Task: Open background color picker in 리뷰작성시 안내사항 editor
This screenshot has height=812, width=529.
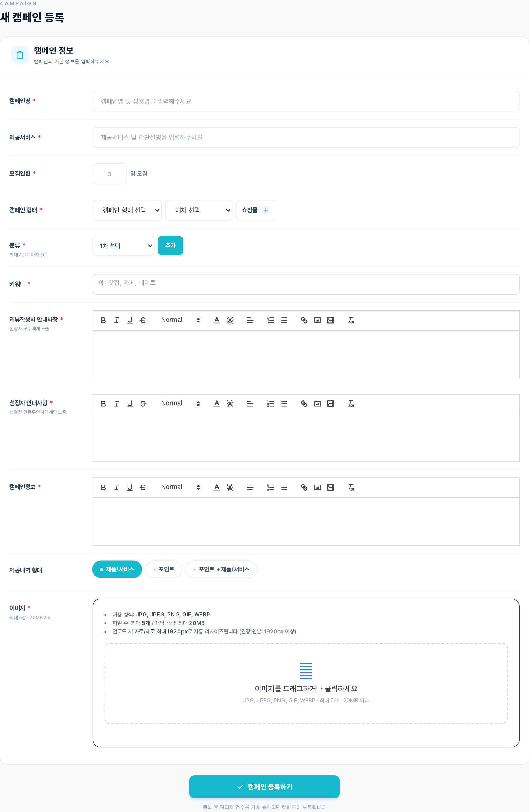Action: pyautogui.click(x=230, y=320)
